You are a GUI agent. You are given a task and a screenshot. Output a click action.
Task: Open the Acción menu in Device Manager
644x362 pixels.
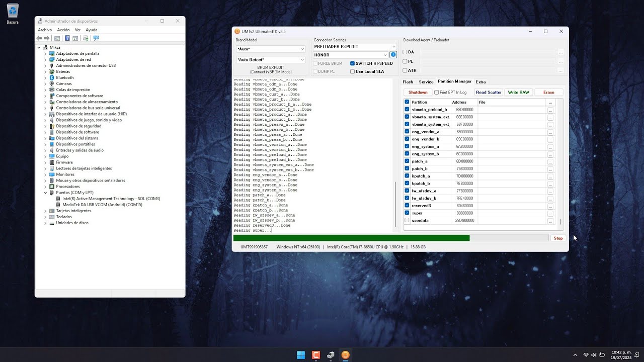pyautogui.click(x=63, y=30)
